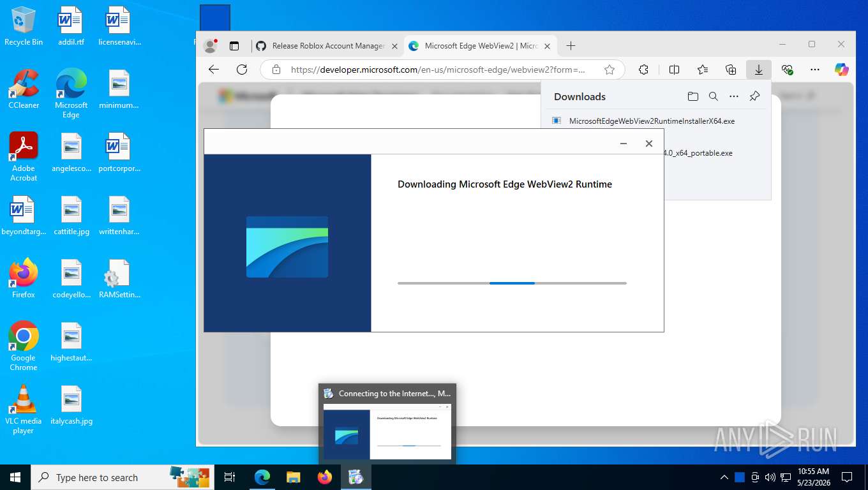Open the notification center icon
Screen dimensions: 868x490
[x=847, y=477]
